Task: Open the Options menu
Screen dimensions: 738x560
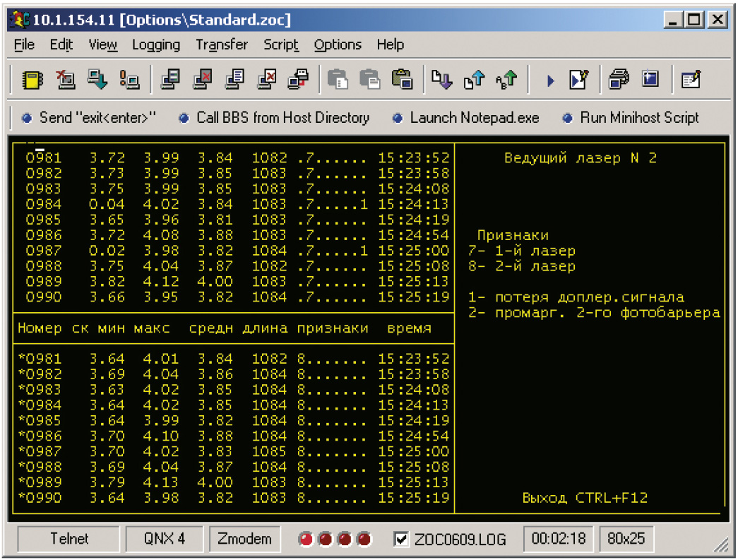Action: 338,44
